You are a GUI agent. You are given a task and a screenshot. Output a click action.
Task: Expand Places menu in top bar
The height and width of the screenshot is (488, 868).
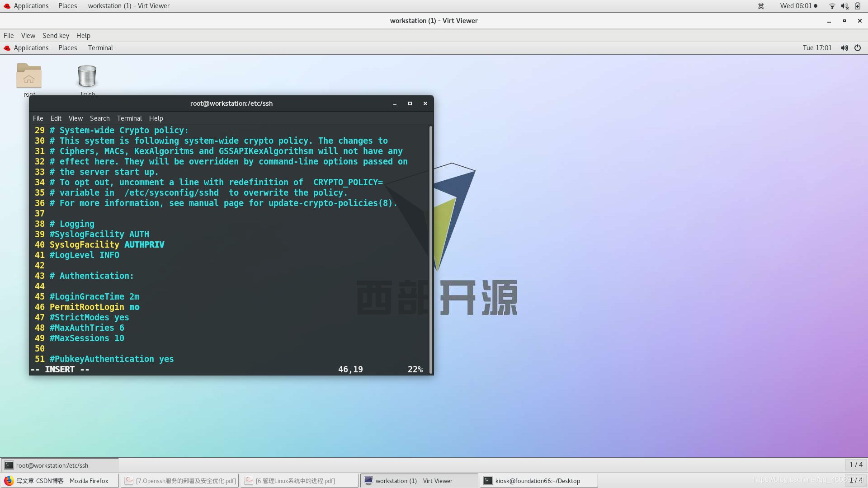pos(67,5)
